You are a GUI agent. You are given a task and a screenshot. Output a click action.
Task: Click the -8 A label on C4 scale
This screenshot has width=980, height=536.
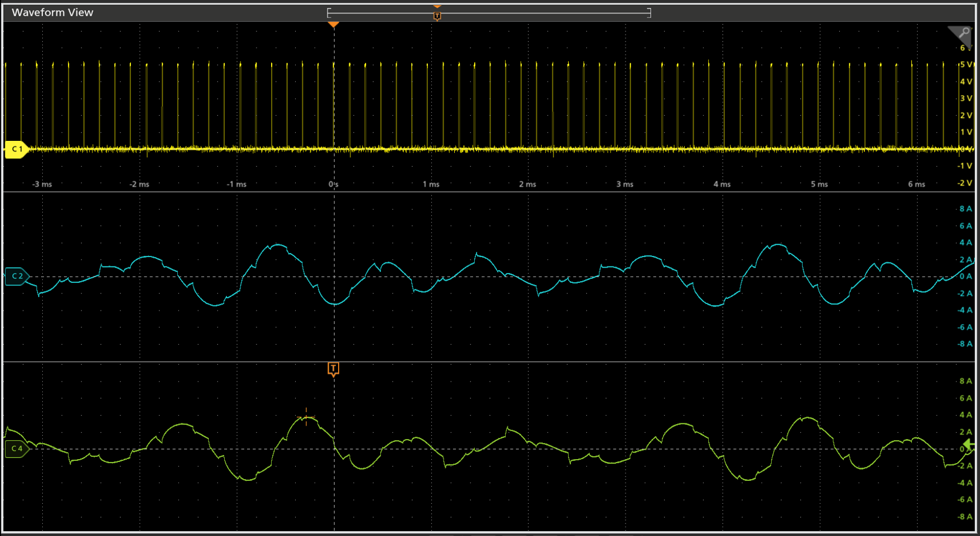pos(965,517)
